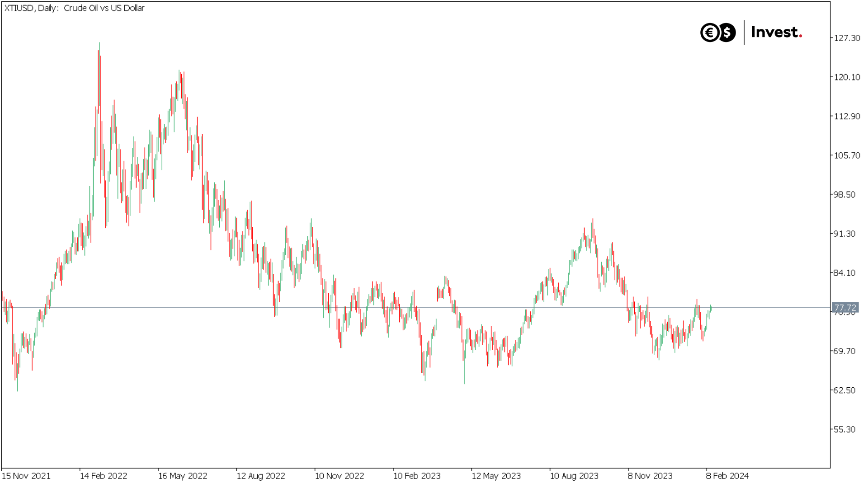Click the 10 Feb 2023 date label
This screenshot has width=868, height=488.
point(417,476)
